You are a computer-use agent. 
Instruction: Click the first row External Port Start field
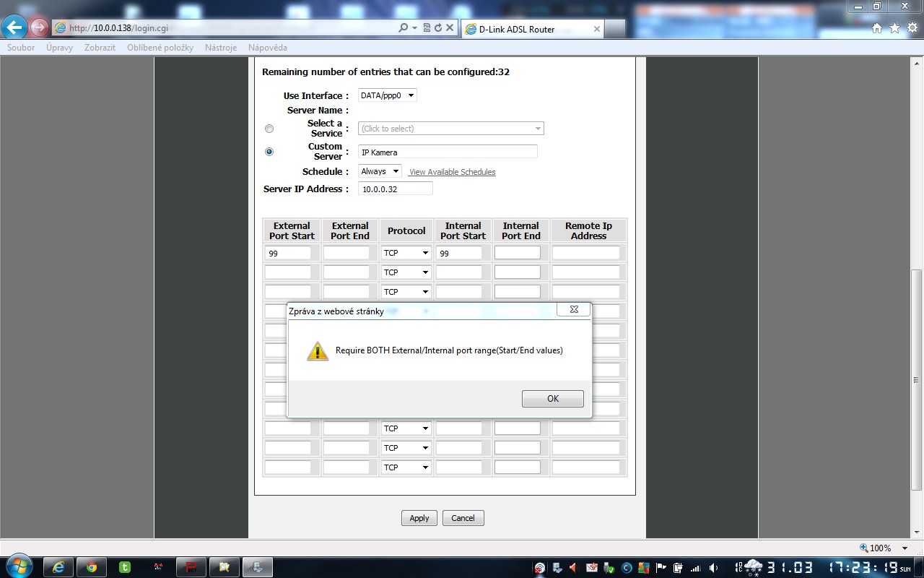(288, 253)
